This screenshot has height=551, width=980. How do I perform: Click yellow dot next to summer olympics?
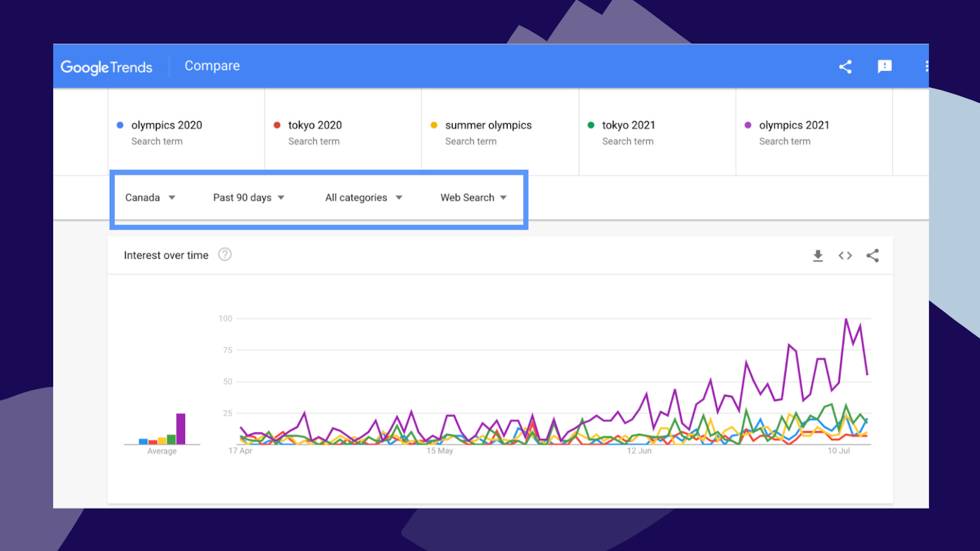434,125
